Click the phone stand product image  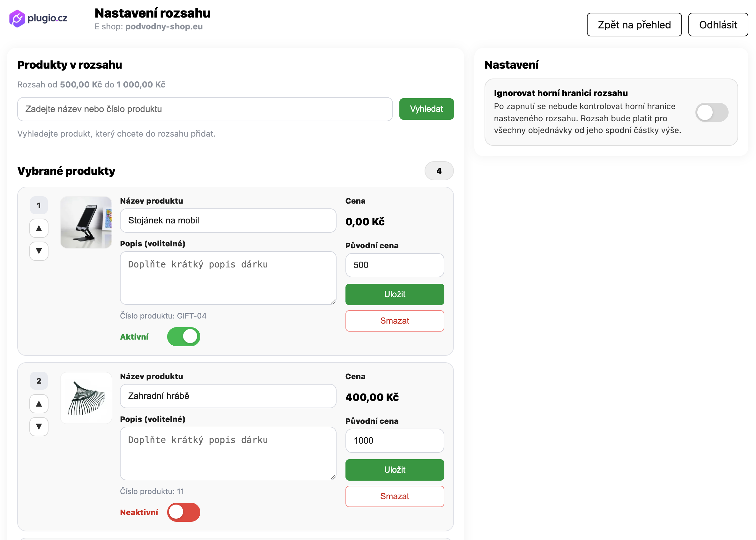[x=86, y=222]
